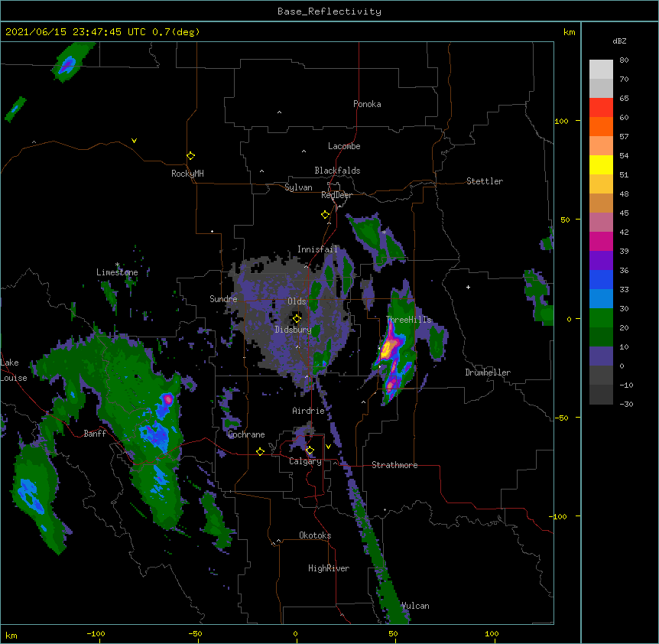Click the white 70–80 dBZ legend swatch
The height and width of the screenshot is (644, 659).
point(601,70)
